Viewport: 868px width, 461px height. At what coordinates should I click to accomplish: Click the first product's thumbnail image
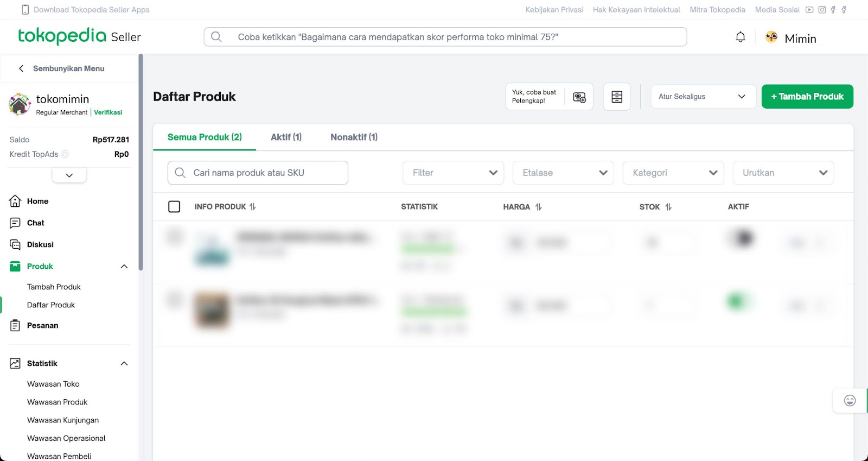pos(212,249)
